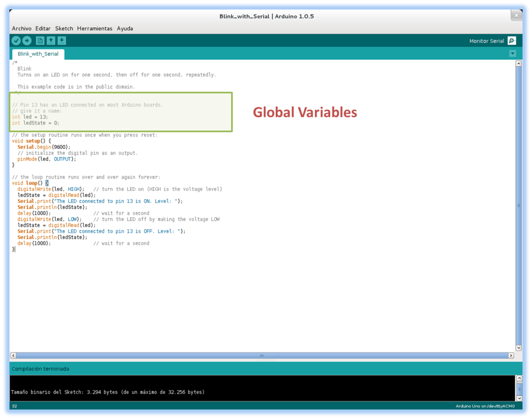
Task: Click the 'void setup() {' line
Action: pyautogui.click(x=31, y=141)
